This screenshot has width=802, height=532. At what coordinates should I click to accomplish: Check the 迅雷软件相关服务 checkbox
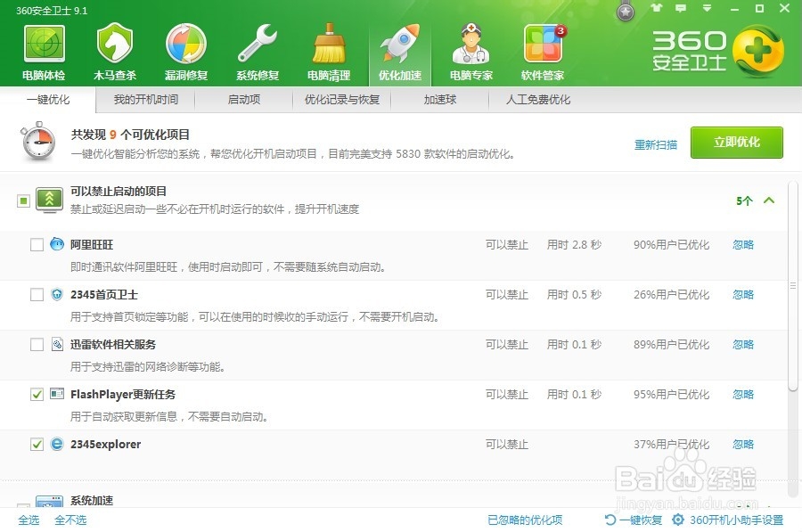click(37, 344)
